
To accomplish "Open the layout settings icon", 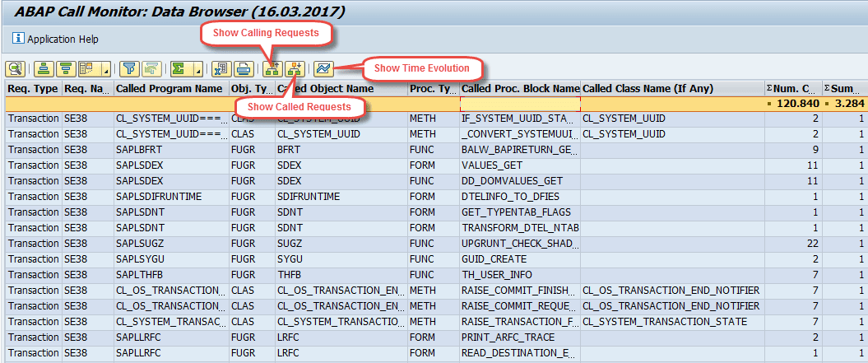I will [x=87, y=68].
